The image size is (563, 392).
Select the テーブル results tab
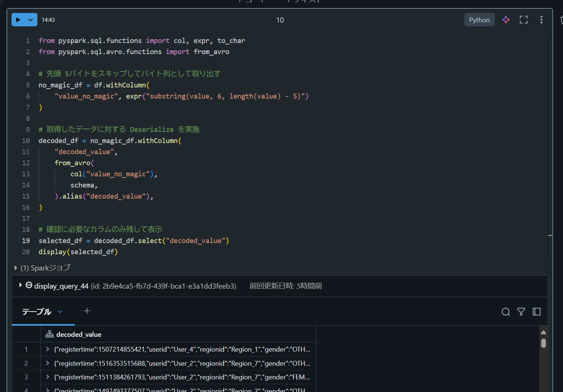[36, 312]
